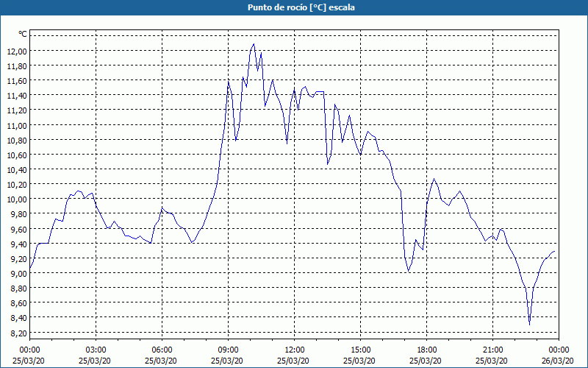Viewport: 588px width, 368px height.
Task: Select the 8,20 y-axis value
Action: point(18,333)
